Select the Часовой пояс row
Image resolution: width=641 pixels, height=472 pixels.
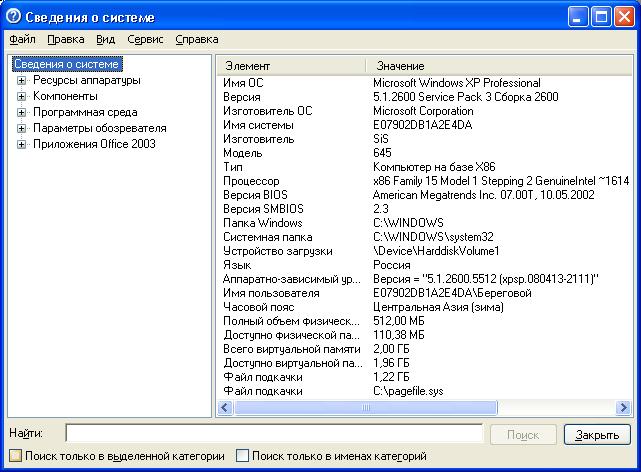pos(424,307)
